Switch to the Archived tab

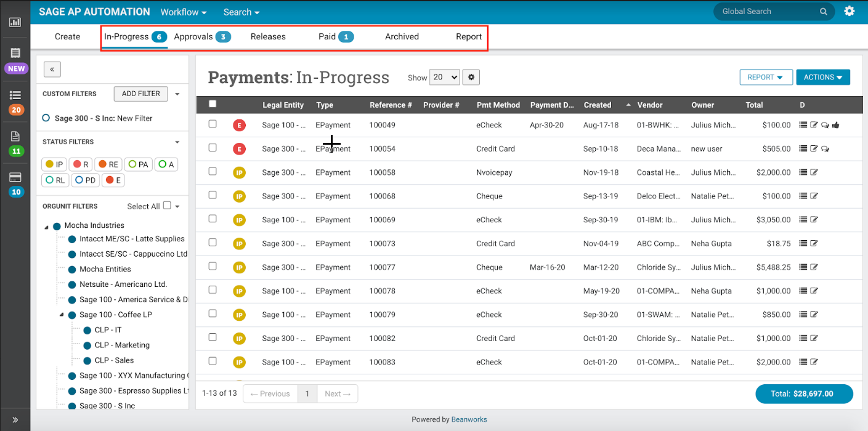point(402,37)
